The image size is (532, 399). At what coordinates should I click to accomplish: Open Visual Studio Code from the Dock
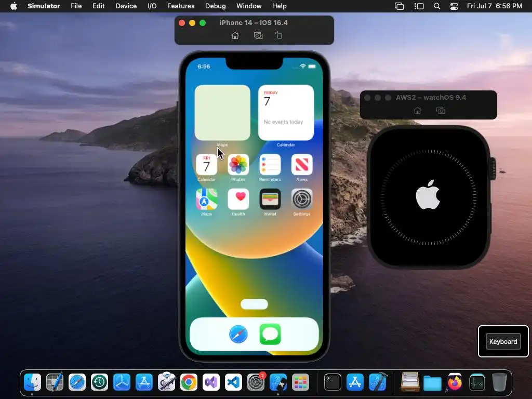pos(233,382)
